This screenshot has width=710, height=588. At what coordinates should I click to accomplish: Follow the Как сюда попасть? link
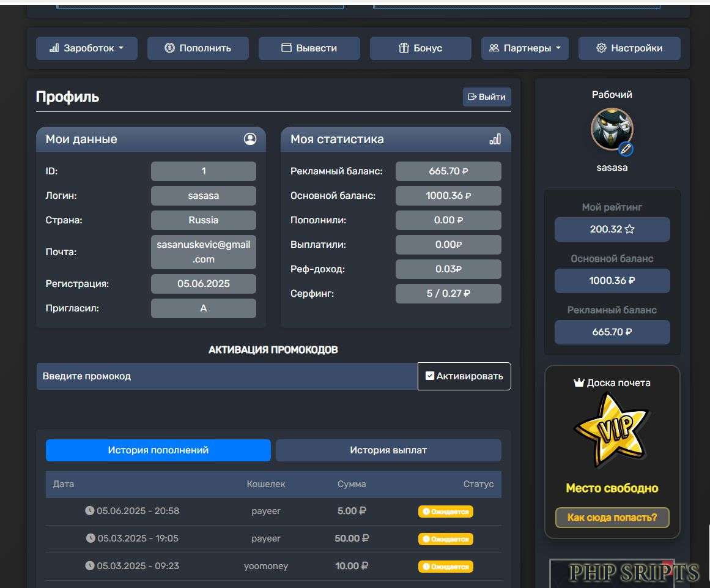[612, 518]
